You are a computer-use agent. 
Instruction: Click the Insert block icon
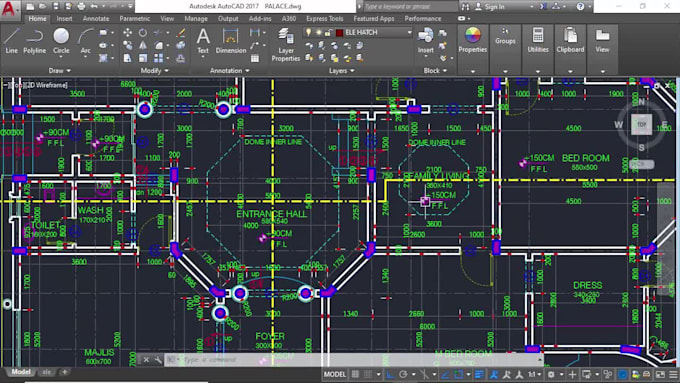pos(425,41)
